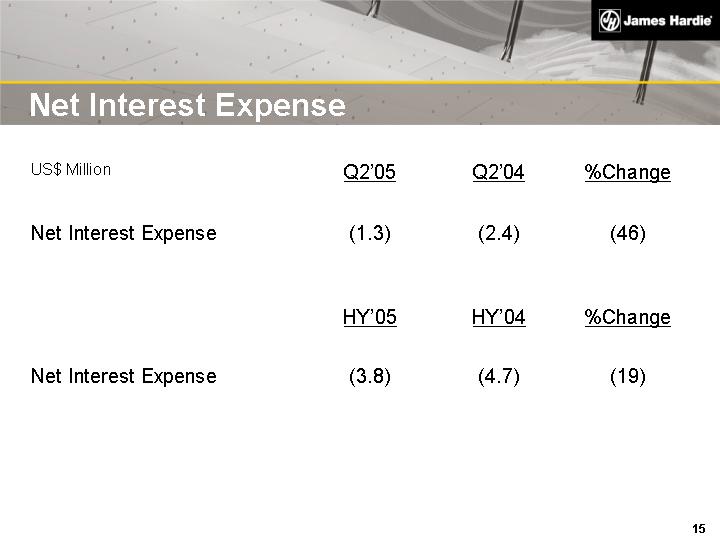
Task: Select the slide title Net Interest Expense
Action: (188, 105)
